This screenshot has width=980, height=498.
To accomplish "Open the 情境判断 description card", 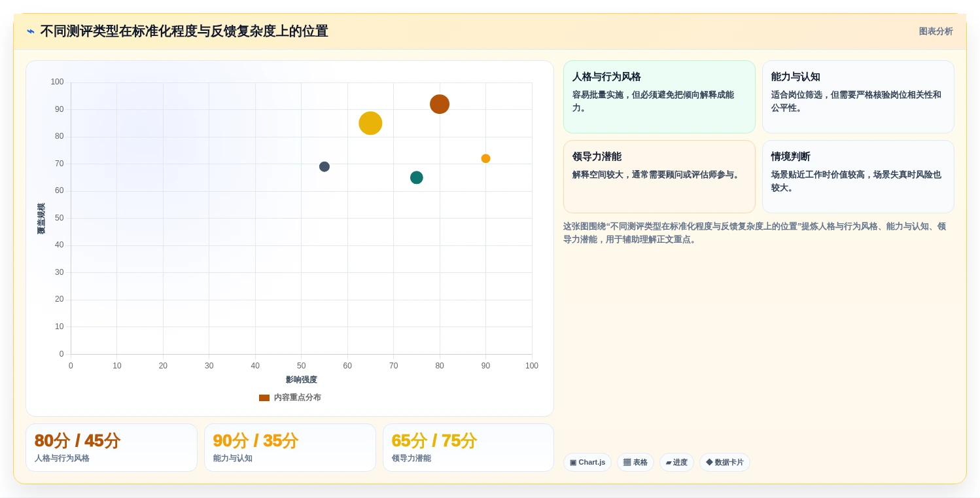I will point(858,177).
